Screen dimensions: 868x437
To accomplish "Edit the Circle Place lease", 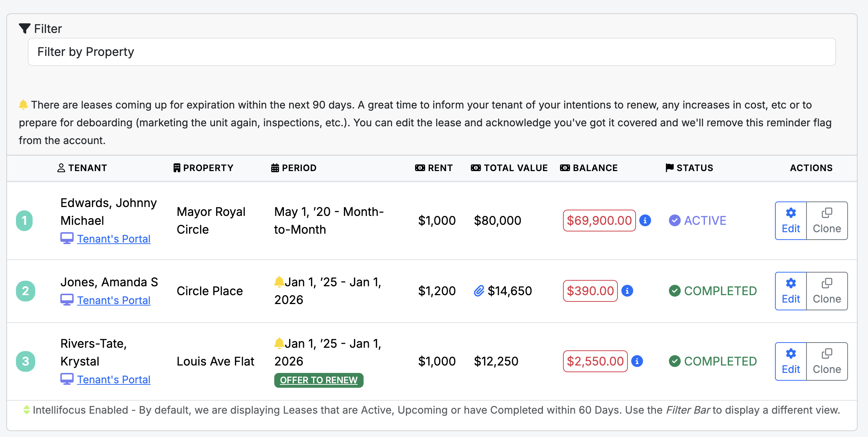I will [791, 291].
